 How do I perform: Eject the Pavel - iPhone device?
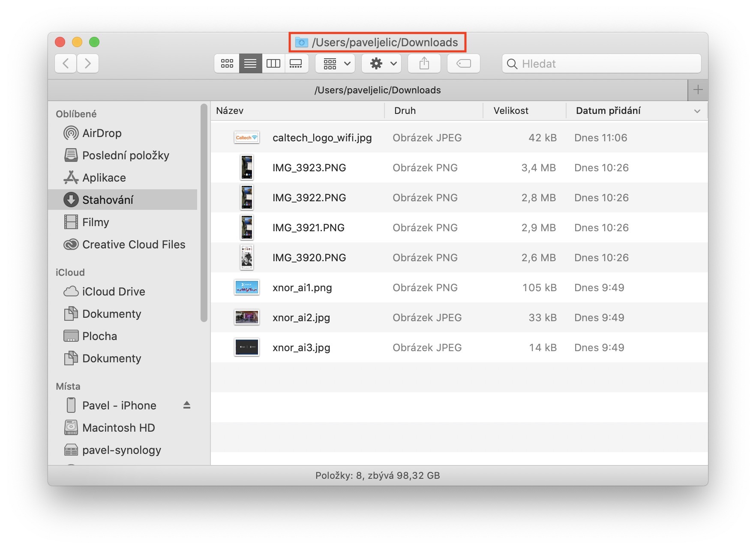tap(187, 405)
